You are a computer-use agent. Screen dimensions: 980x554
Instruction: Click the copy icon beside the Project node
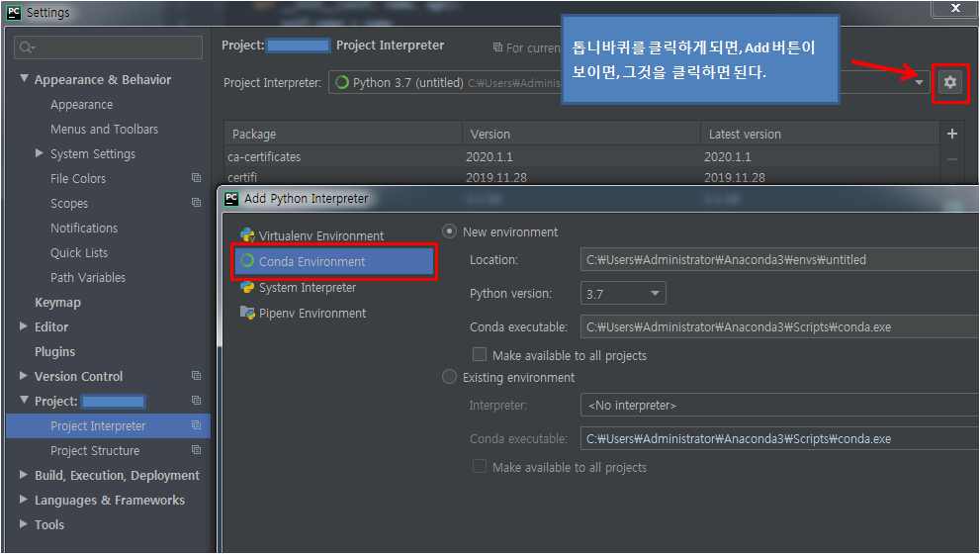(x=196, y=401)
